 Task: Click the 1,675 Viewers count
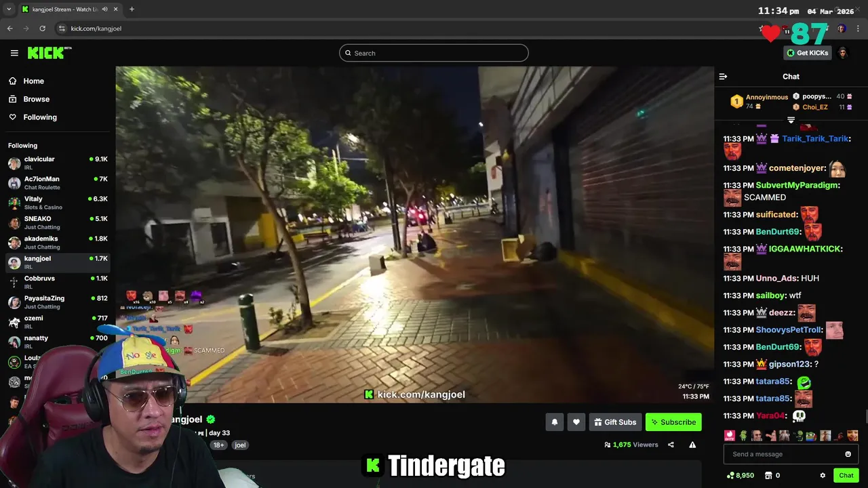pos(631,445)
